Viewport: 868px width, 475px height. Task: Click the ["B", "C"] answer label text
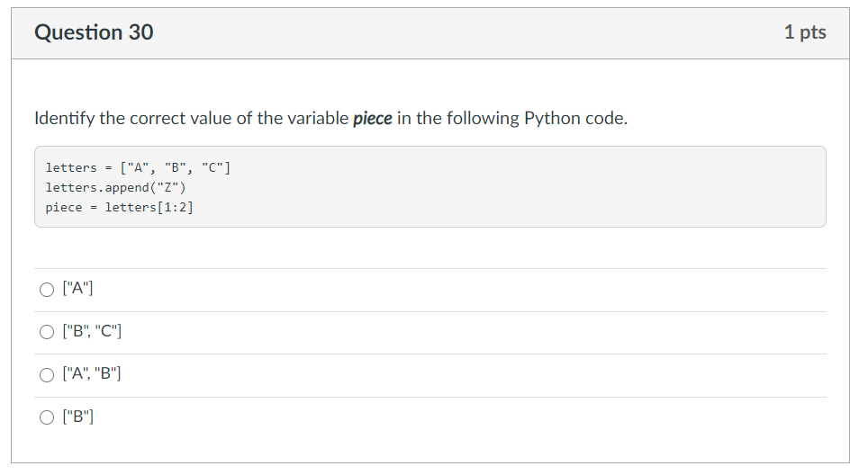tap(93, 332)
